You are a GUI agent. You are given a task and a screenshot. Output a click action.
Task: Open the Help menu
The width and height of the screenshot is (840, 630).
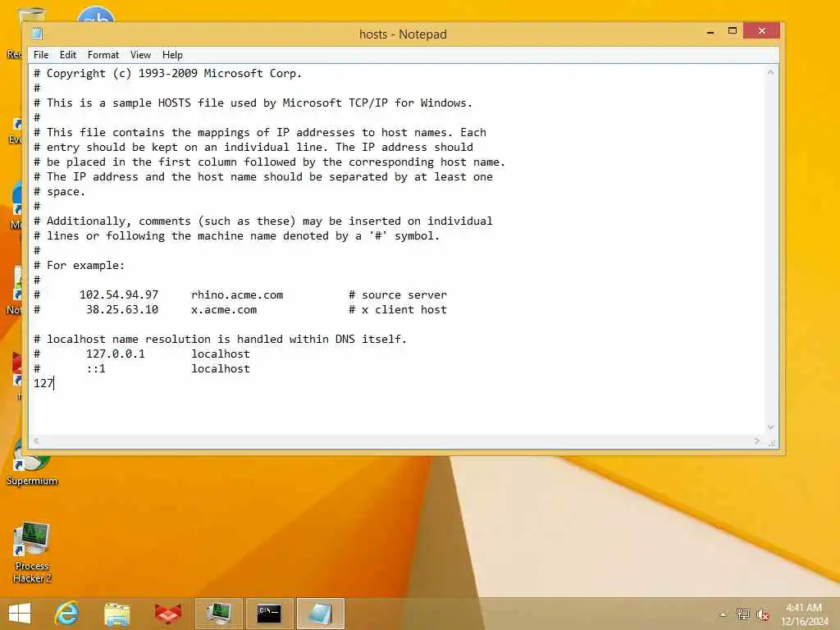172,55
